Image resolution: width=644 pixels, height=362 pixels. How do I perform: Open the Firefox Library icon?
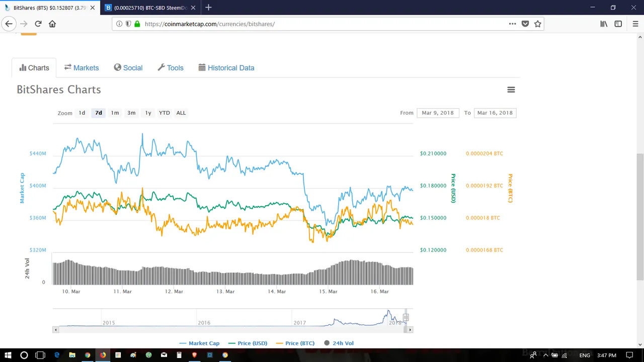click(604, 24)
